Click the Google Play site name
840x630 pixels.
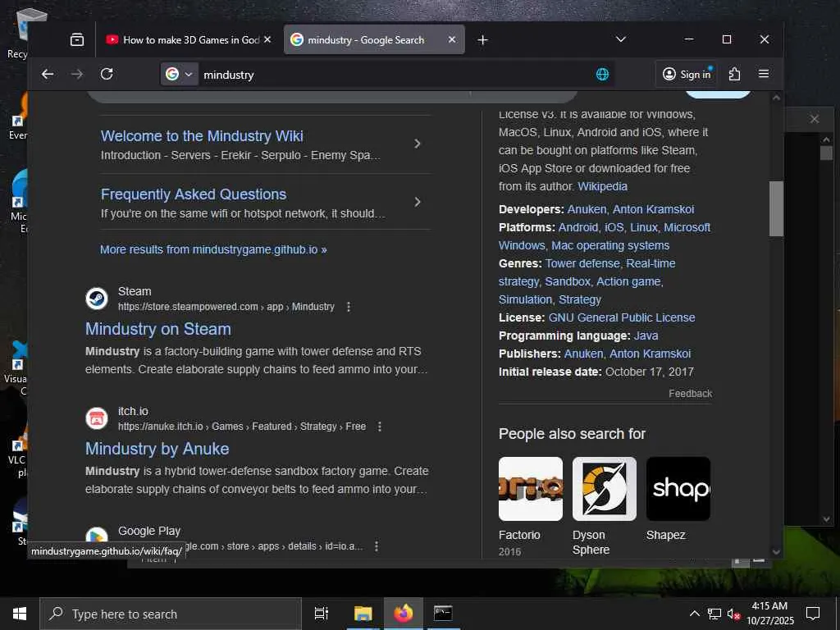pos(149,531)
